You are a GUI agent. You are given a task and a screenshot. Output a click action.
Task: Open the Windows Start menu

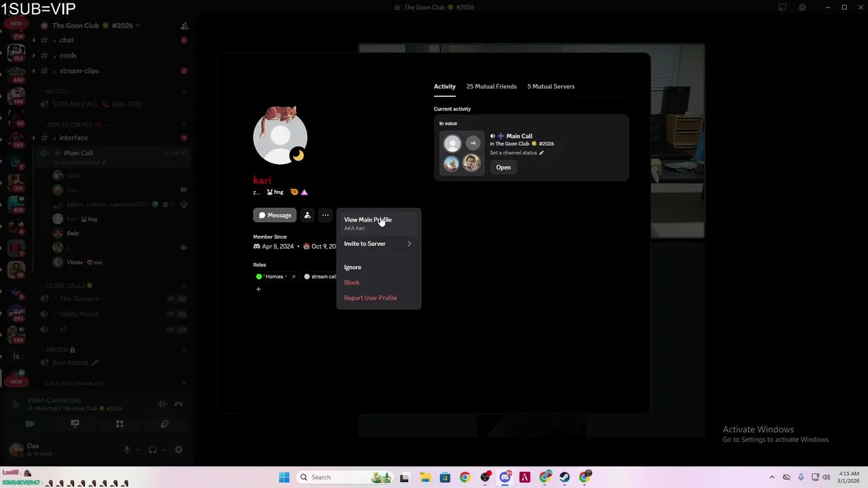284,477
